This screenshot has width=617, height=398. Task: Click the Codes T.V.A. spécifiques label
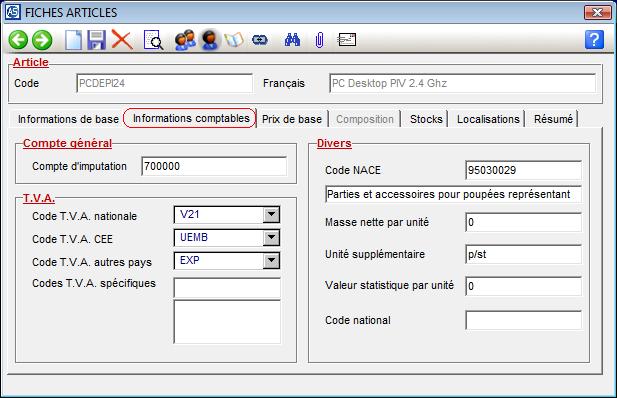(x=94, y=283)
